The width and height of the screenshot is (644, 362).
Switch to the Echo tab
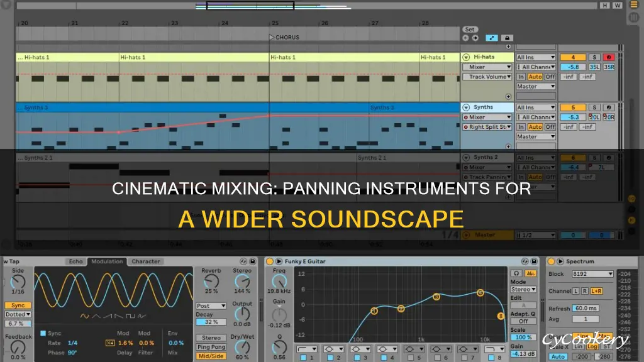75,261
